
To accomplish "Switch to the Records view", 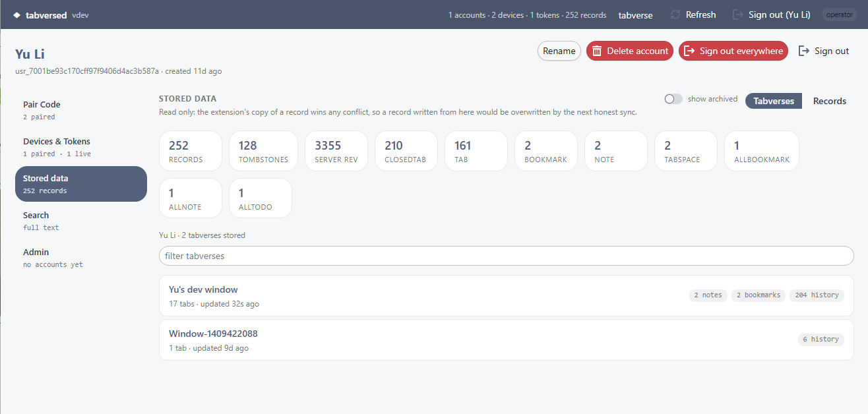I will pyautogui.click(x=830, y=101).
